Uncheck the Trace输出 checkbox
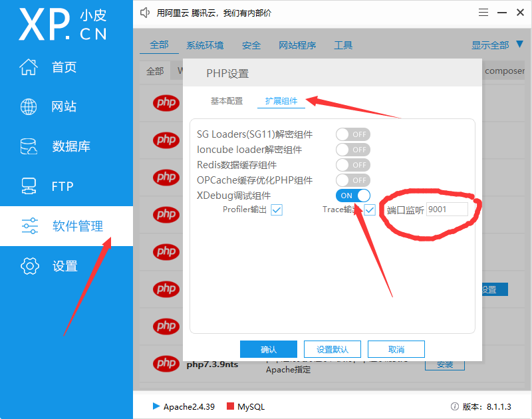The height and width of the screenshot is (419, 532). pyautogui.click(x=370, y=210)
